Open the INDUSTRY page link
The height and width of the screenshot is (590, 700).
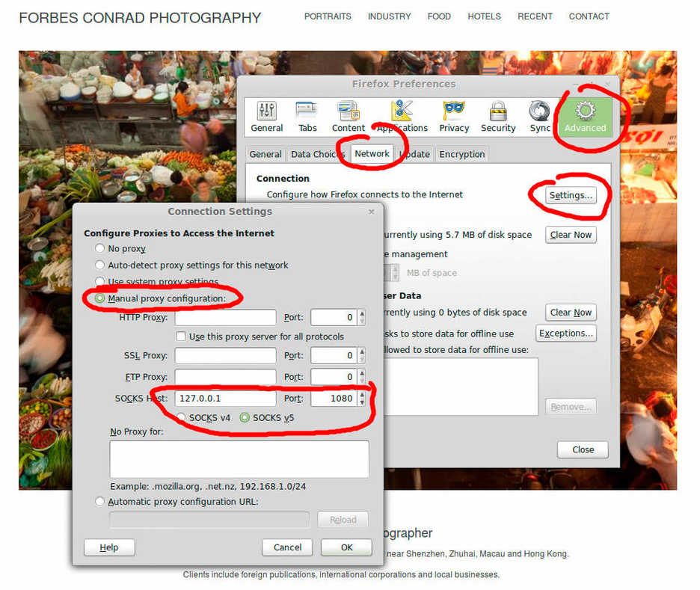pyautogui.click(x=390, y=16)
